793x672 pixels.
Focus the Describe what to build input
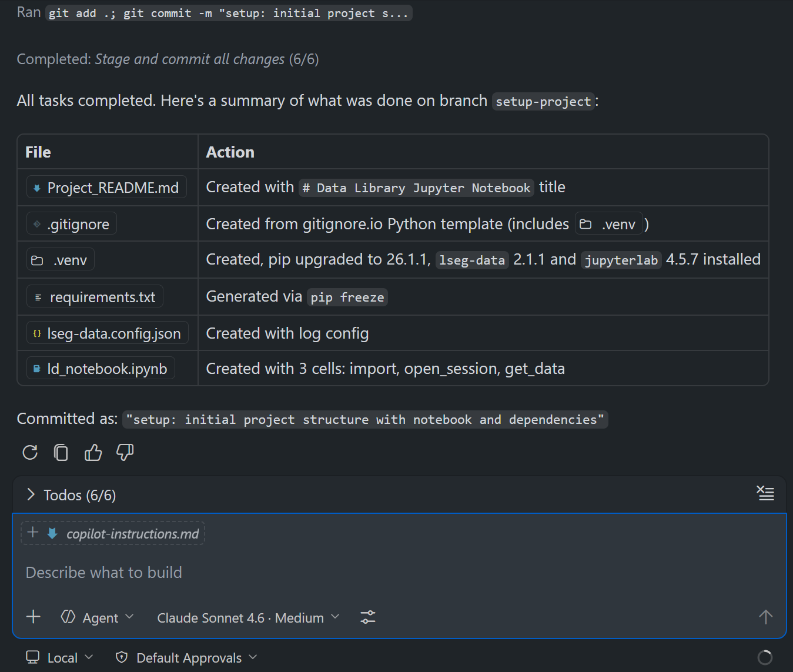click(x=399, y=573)
